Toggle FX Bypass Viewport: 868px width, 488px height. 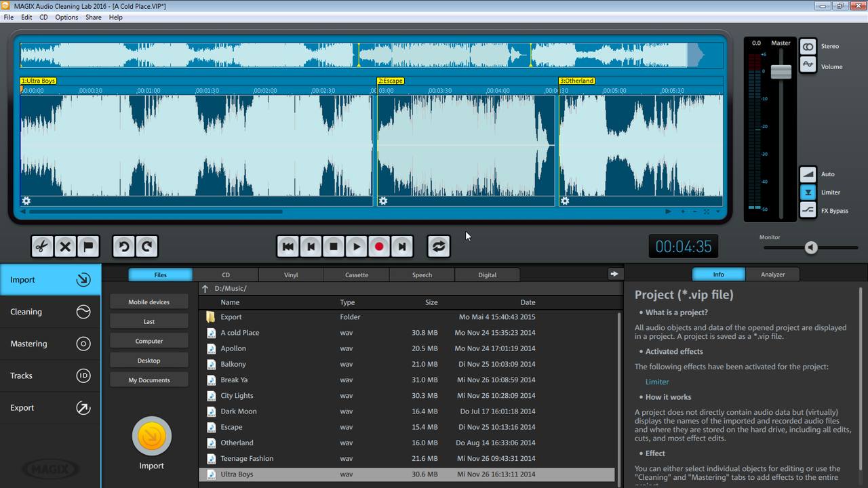coord(808,211)
